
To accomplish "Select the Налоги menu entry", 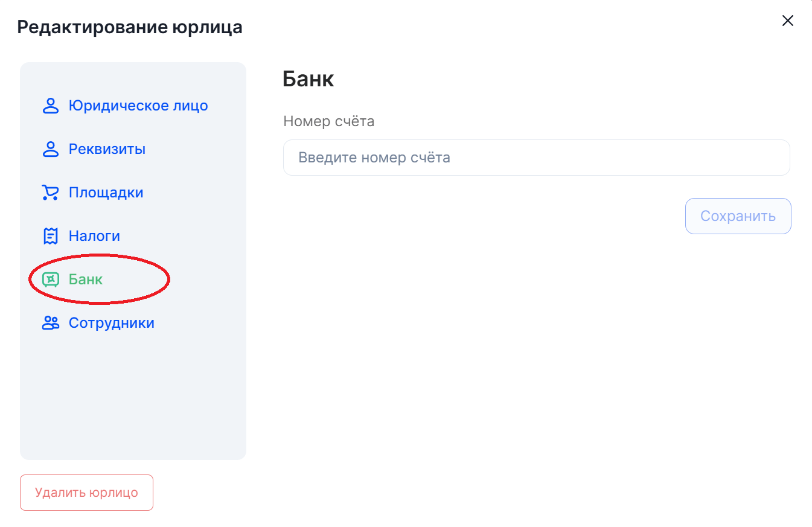I will [x=94, y=237].
